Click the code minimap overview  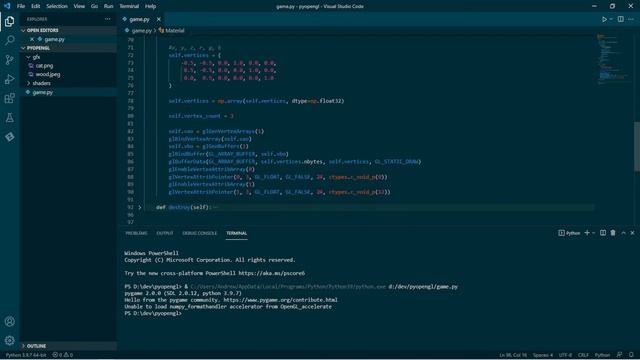coord(613,59)
